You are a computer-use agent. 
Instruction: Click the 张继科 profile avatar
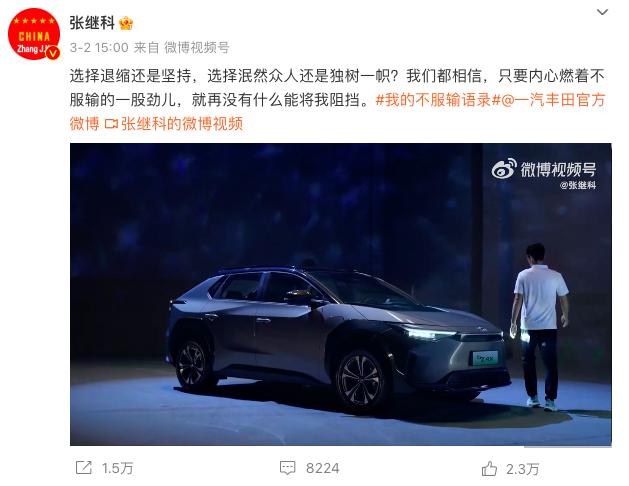[x=34, y=34]
